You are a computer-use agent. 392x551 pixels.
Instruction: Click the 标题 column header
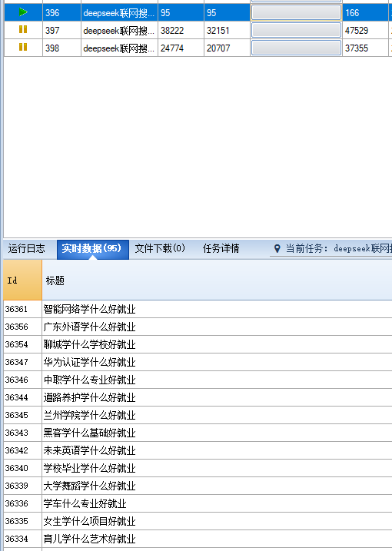(x=217, y=280)
